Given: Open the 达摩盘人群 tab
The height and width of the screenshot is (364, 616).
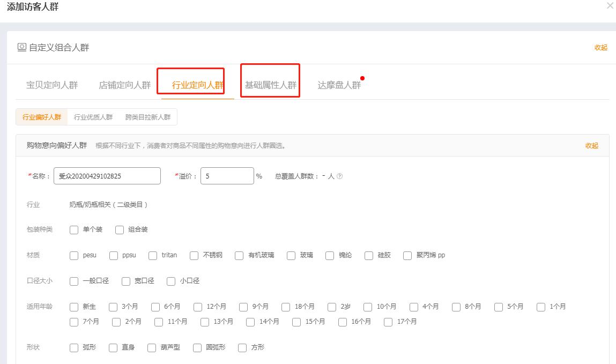Looking at the screenshot, I should click(340, 83).
